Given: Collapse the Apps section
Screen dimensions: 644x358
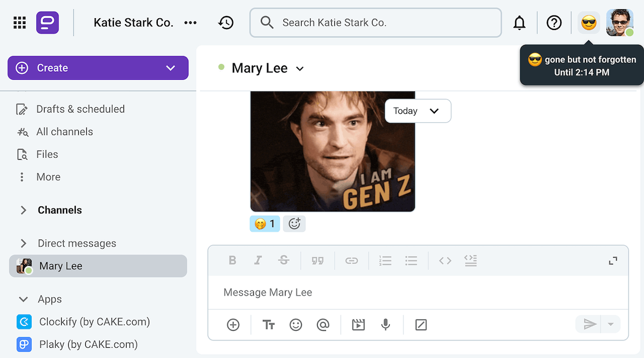Looking at the screenshot, I should (x=23, y=299).
